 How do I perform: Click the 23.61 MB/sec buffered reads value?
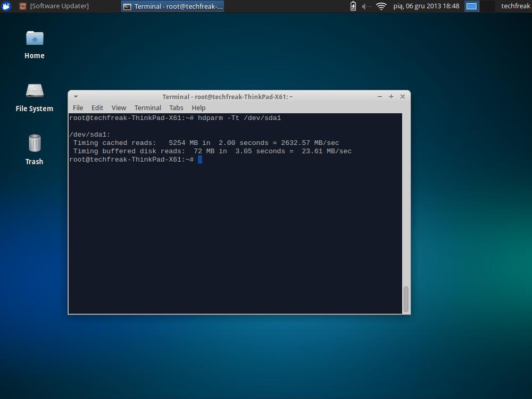327,151
